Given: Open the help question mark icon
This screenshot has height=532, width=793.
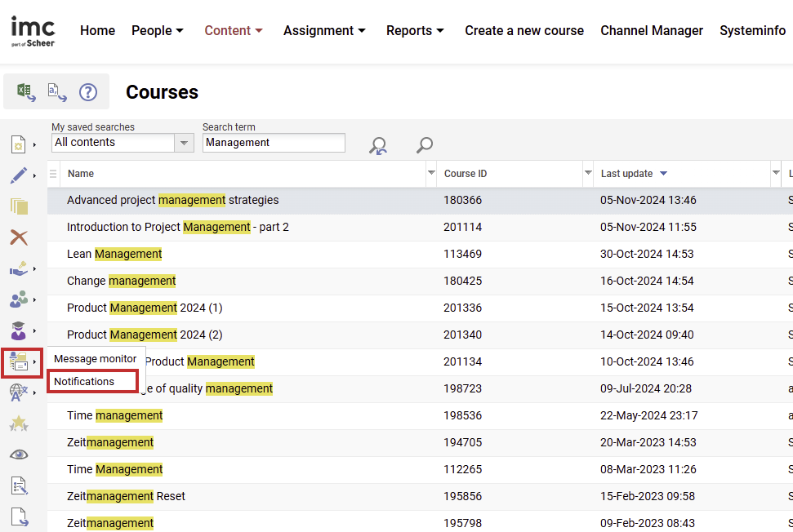Looking at the screenshot, I should [88, 91].
